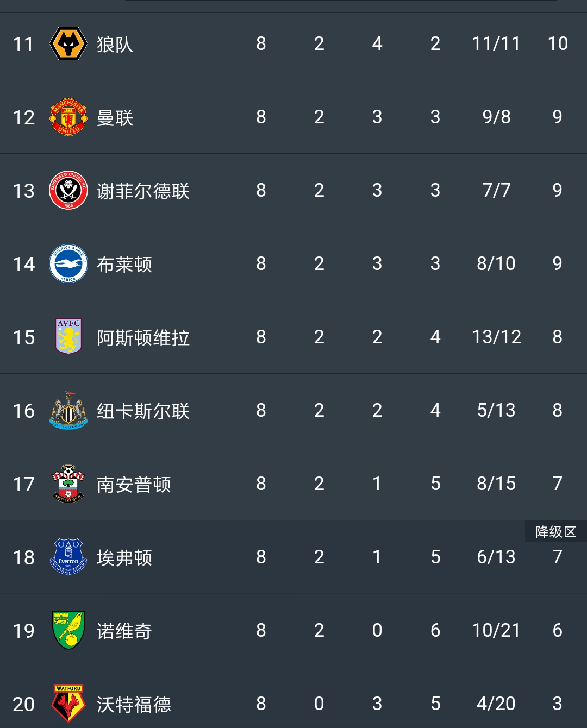The width and height of the screenshot is (587, 728).
Task: Open team name 曼联
Action: click(115, 118)
